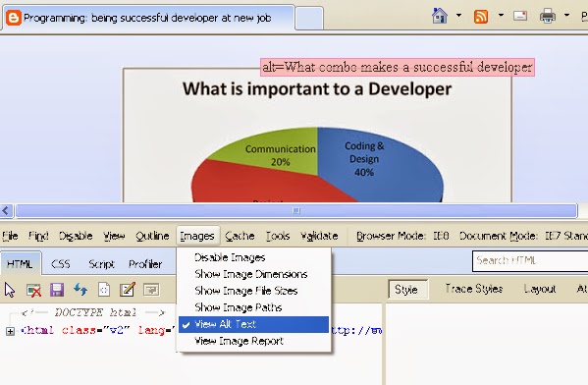This screenshot has height=385, width=588.
Task: Click the Edit pencil icon
Action: 128,290
